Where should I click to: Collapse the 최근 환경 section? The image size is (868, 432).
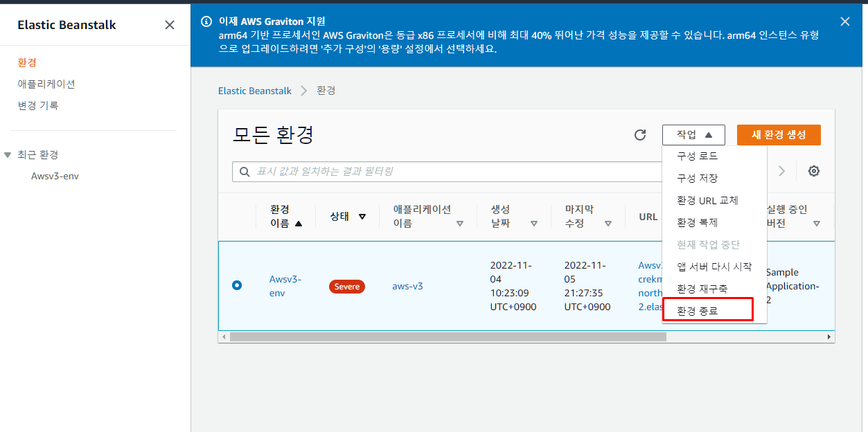[8, 155]
